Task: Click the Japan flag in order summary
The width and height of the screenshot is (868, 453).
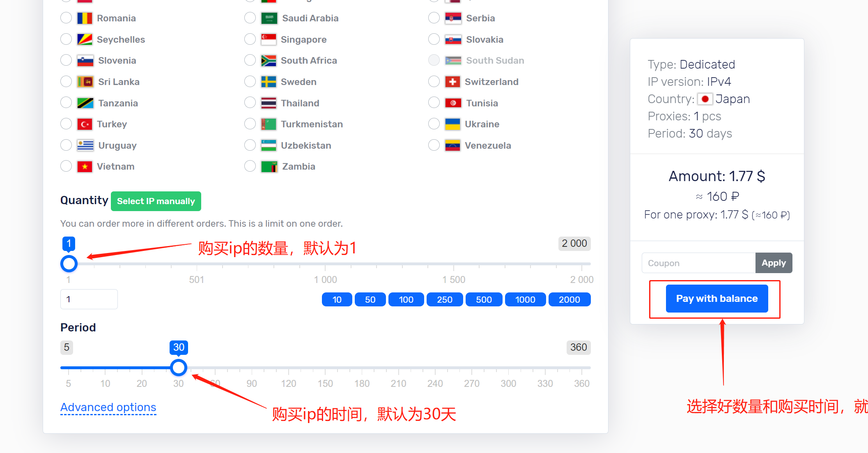Action: [705, 99]
